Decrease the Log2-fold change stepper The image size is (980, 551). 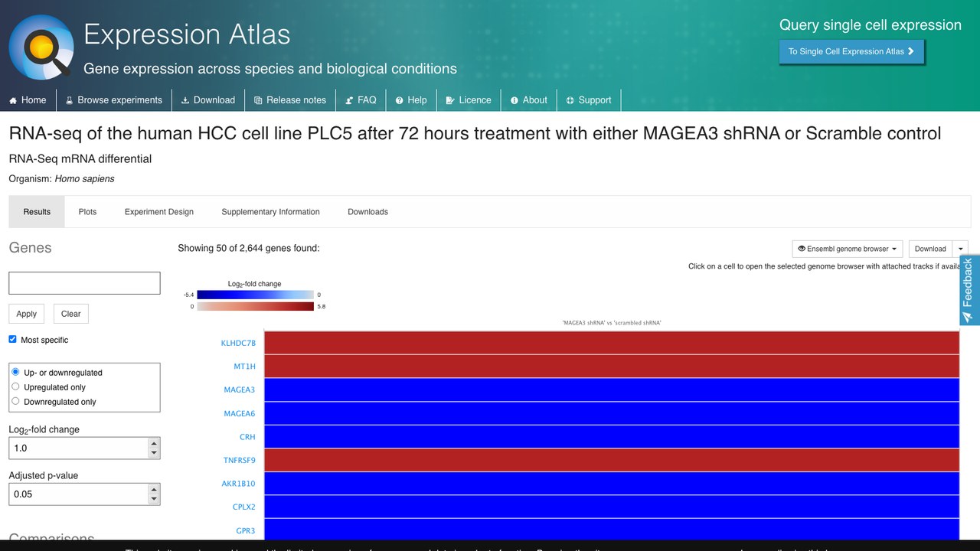coord(154,453)
